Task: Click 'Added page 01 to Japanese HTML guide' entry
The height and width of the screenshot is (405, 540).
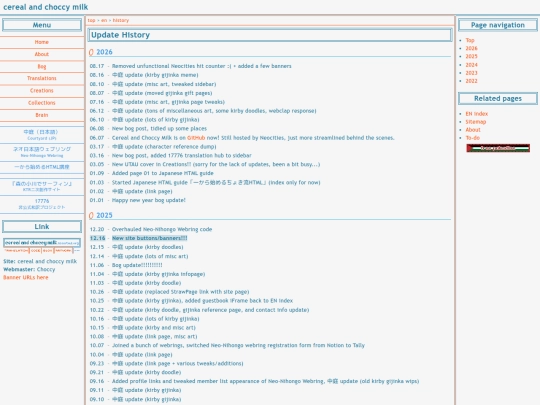Action: [163, 173]
